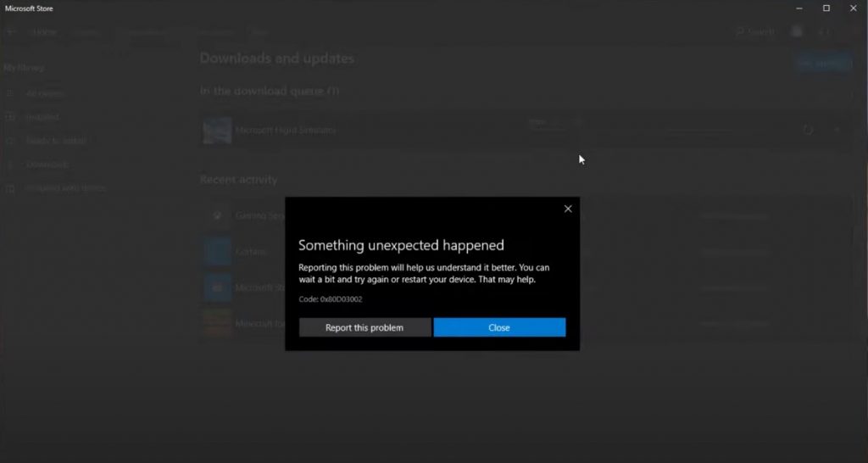
Task: Open the user profile avatar
Action: coord(797,31)
